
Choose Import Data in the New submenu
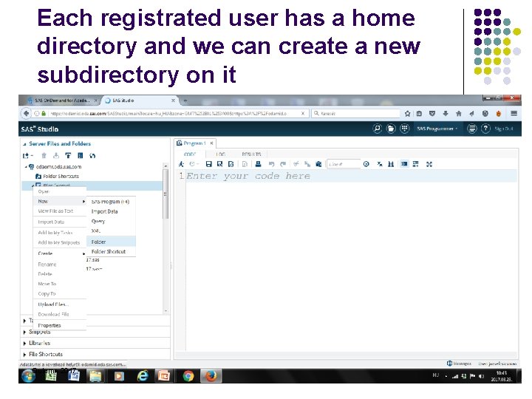[111, 211]
